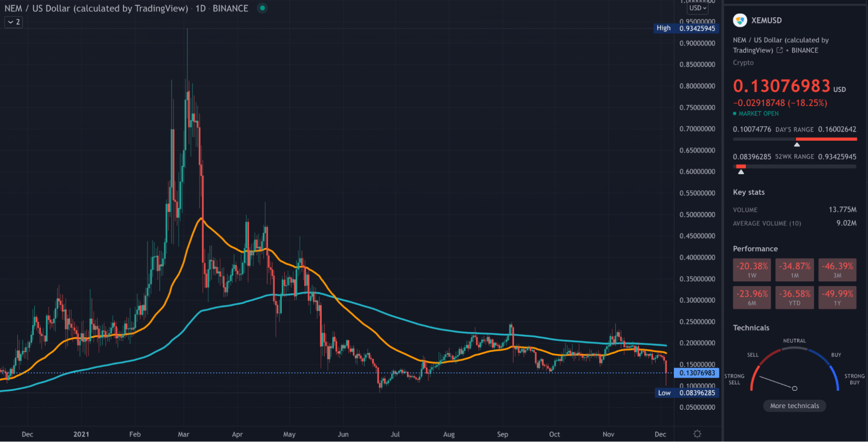Click the Dec label at axis right end
Image resolution: width=868 pixels, height=442 pixels.
tap(660, 434)
